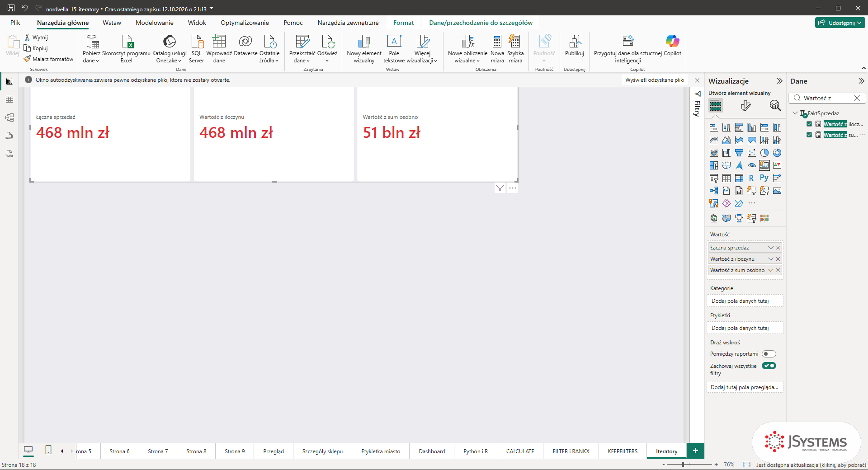Switch to Model view in left sidebar
This screenshot has width=868, height=470.
click(x=9, y=117)
